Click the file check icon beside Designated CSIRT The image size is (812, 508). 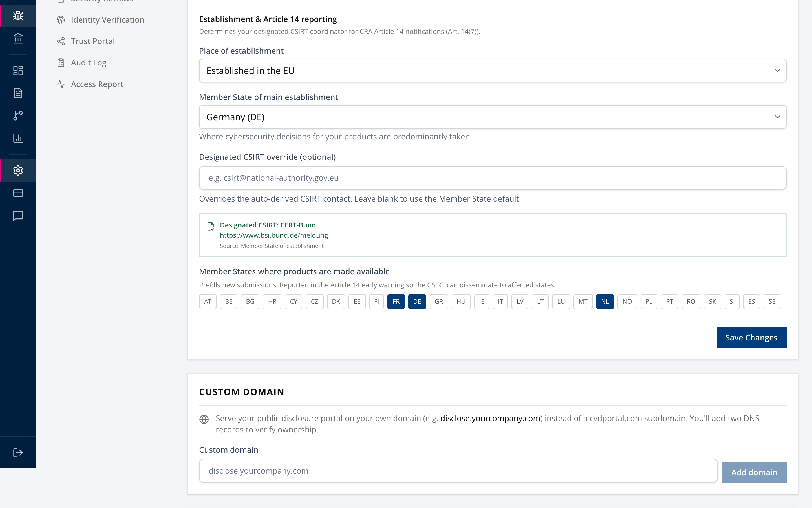211,226
